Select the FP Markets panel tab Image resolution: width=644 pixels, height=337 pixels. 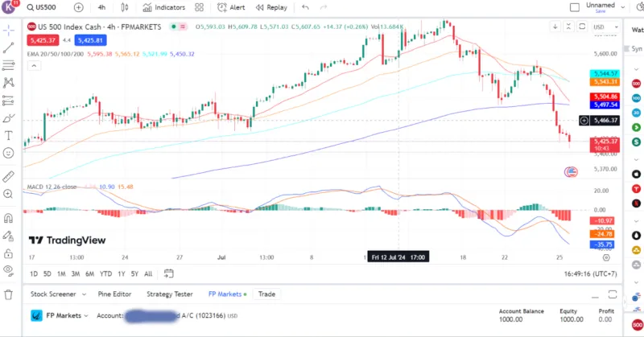click(227, 294)
